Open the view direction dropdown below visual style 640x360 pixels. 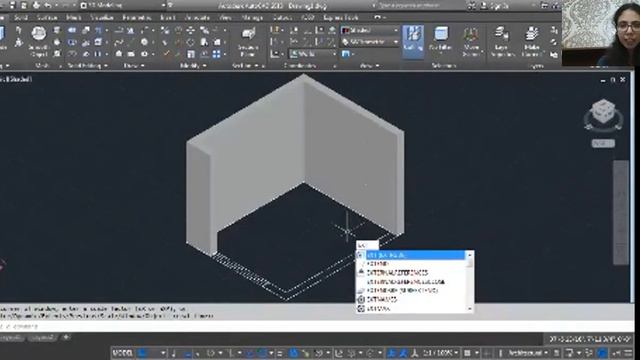tap(369, 42)
